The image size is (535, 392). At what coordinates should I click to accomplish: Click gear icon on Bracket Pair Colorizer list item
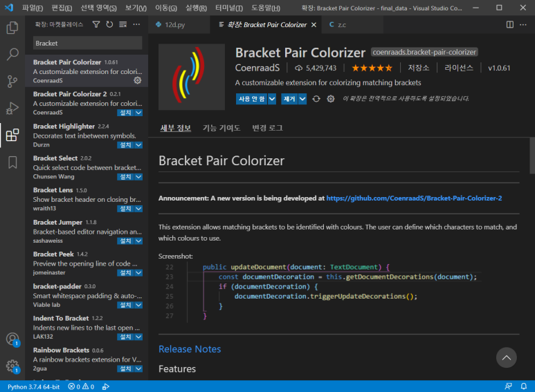point(138,80)
